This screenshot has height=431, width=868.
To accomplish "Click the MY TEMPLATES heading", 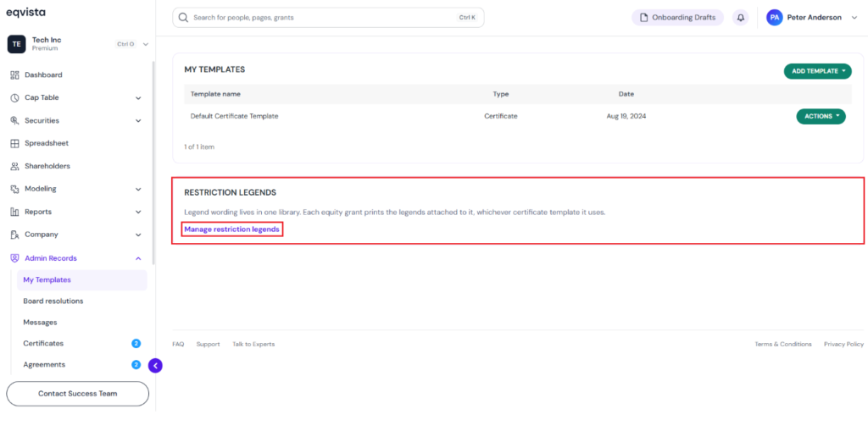I will [x=214, y=69].
